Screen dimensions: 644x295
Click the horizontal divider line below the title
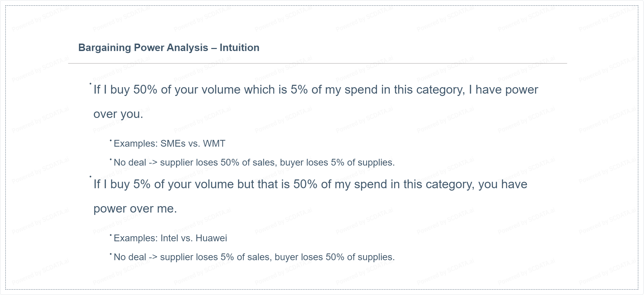(x=317, y=63)
